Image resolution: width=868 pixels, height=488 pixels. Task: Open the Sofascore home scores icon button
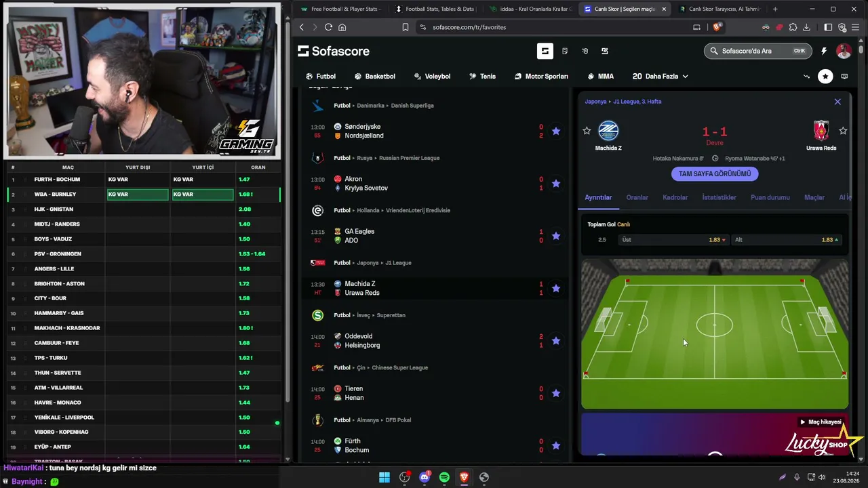coord(545,51)
